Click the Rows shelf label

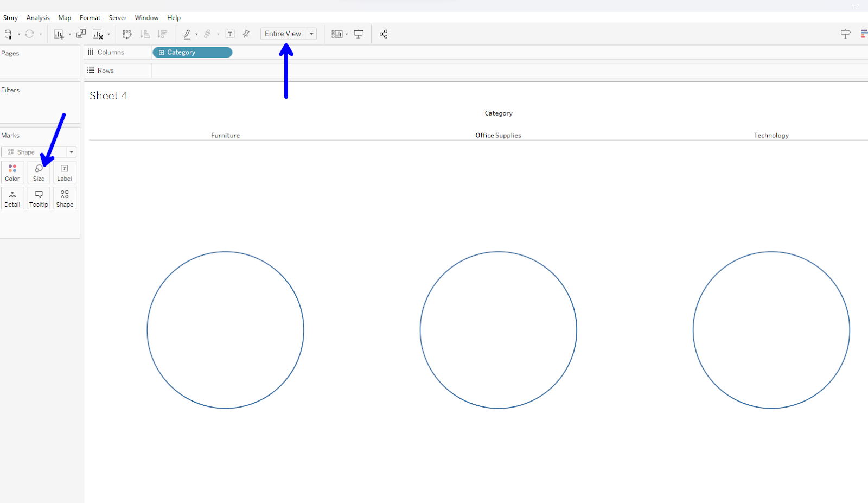[x=106, y=71]
